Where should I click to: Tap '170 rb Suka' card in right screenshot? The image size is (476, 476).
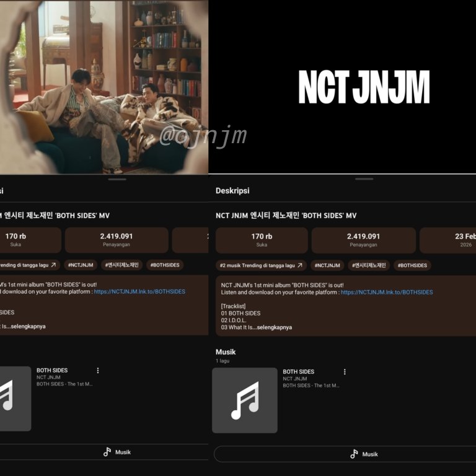pyautogui.click(x=262, y=240)
